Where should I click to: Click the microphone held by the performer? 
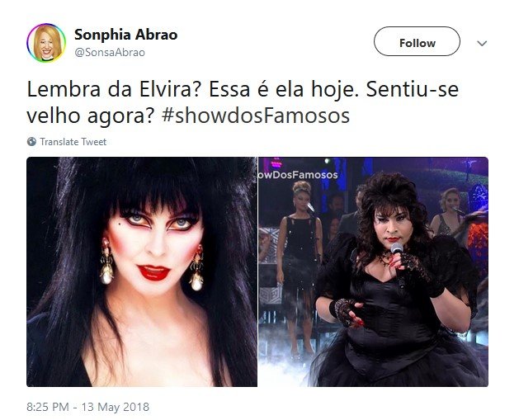399,265
